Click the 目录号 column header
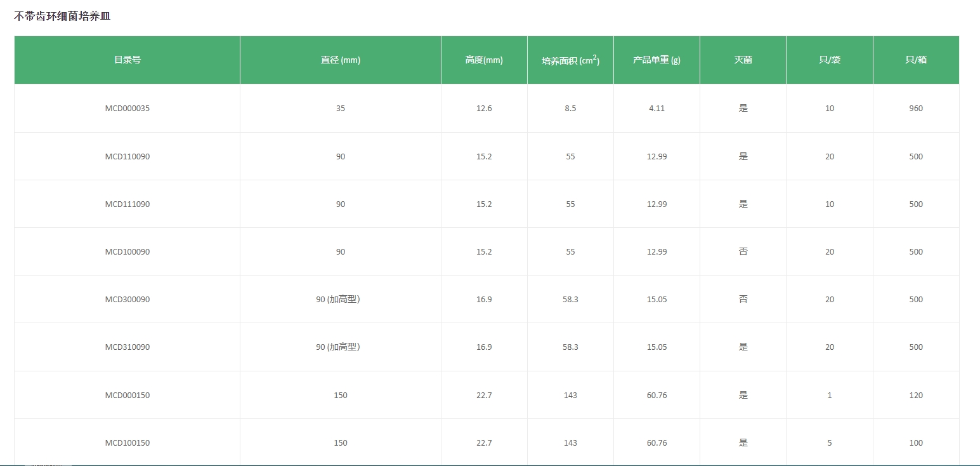 pos(127,60)
